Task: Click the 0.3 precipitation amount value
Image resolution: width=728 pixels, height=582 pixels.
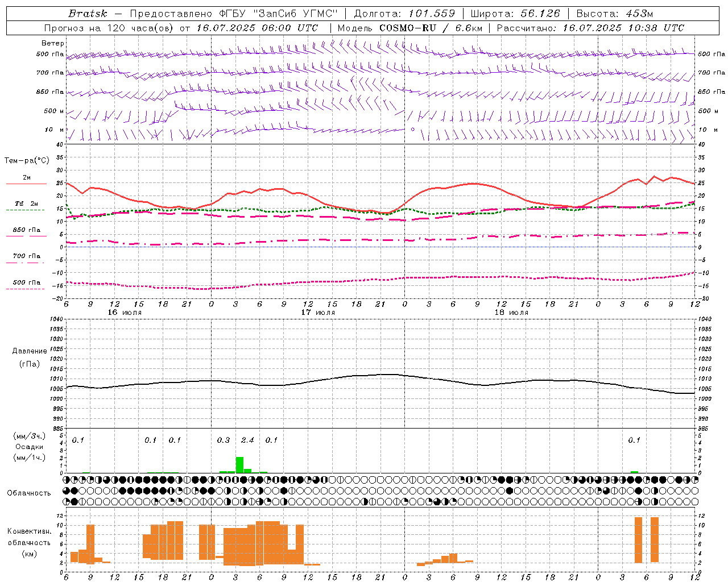Action: click(x=224, y=440)
